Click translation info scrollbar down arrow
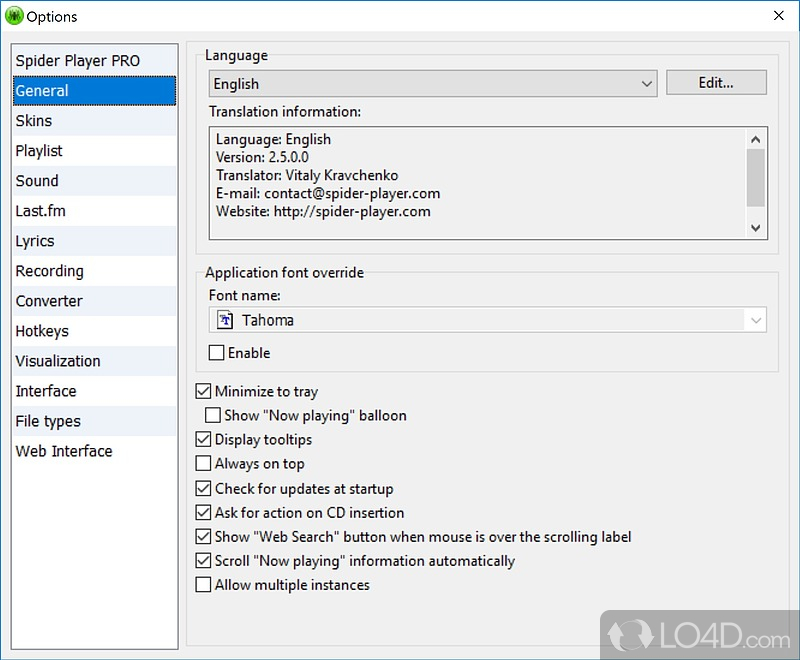 (756, 227)
